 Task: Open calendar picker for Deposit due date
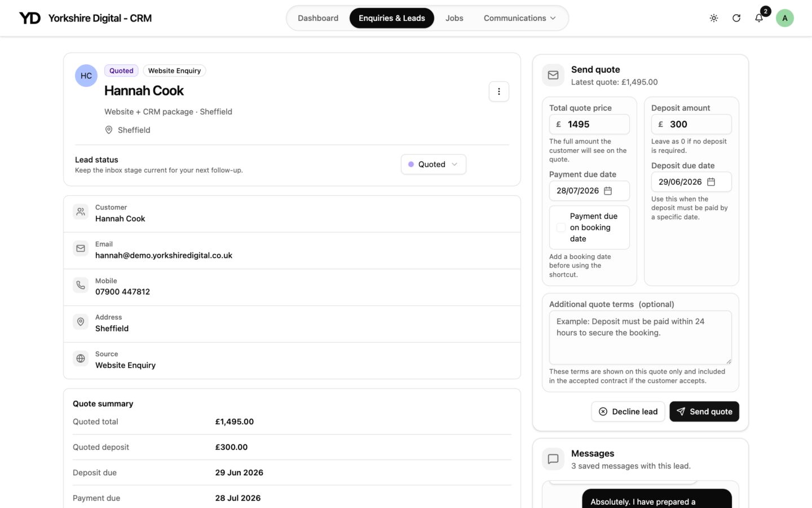(711, 182)
